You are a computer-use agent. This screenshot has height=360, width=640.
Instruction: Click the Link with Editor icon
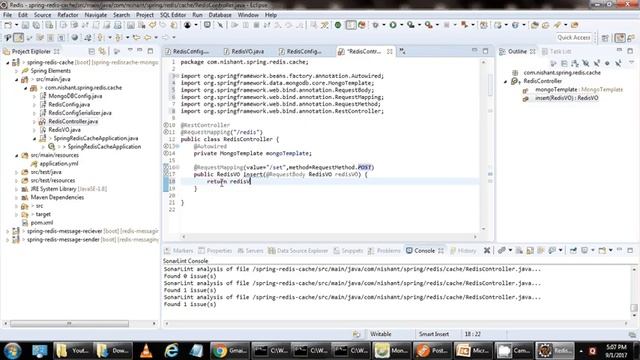pyautogui.click(x=102, y=51)
